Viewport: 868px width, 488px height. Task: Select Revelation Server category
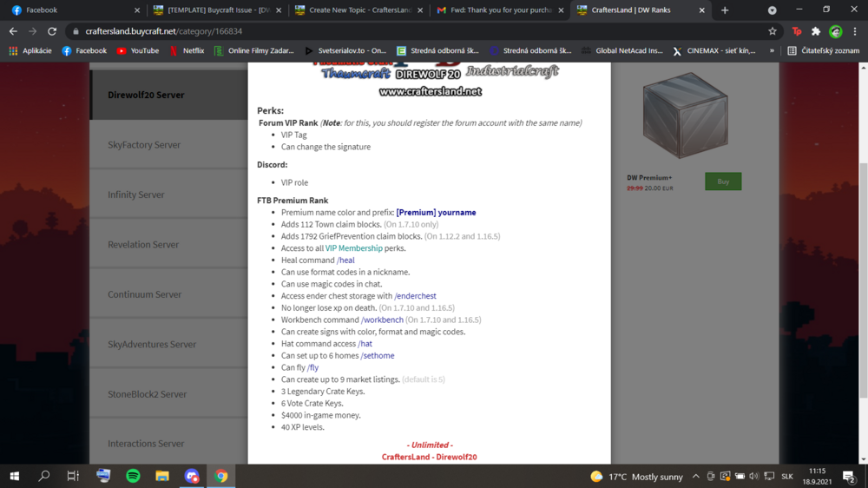169,244
